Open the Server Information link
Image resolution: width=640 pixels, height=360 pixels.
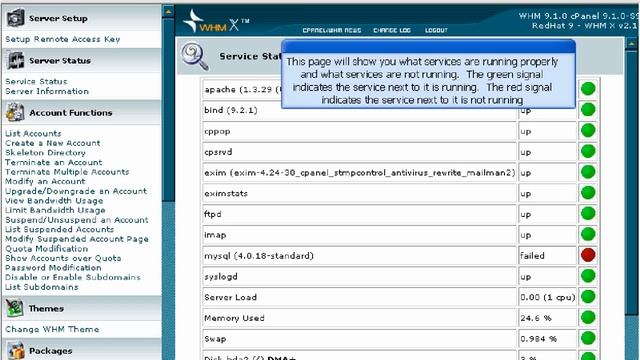pos(47,91)
